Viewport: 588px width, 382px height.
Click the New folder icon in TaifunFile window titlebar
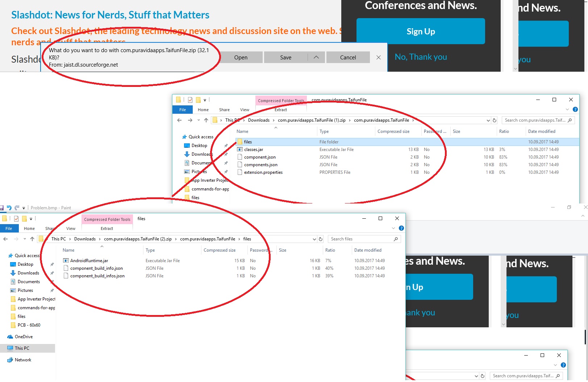pyautogui.click(x=198, y=100)
